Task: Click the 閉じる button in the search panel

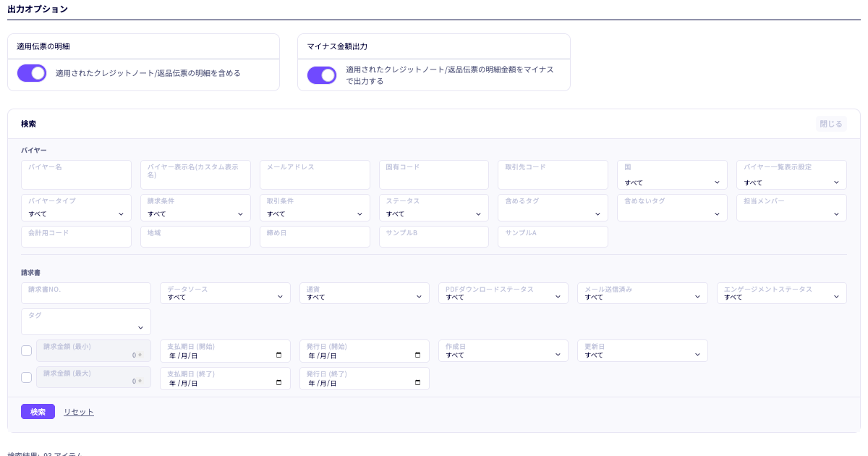Action: point(831,124)
